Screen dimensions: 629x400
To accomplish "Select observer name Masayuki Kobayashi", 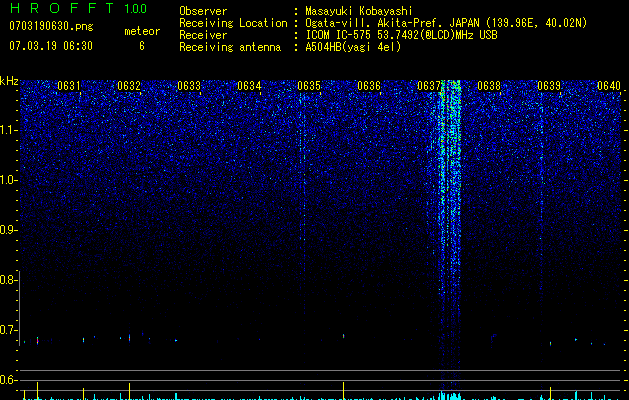I will click(x=359, y=11).
